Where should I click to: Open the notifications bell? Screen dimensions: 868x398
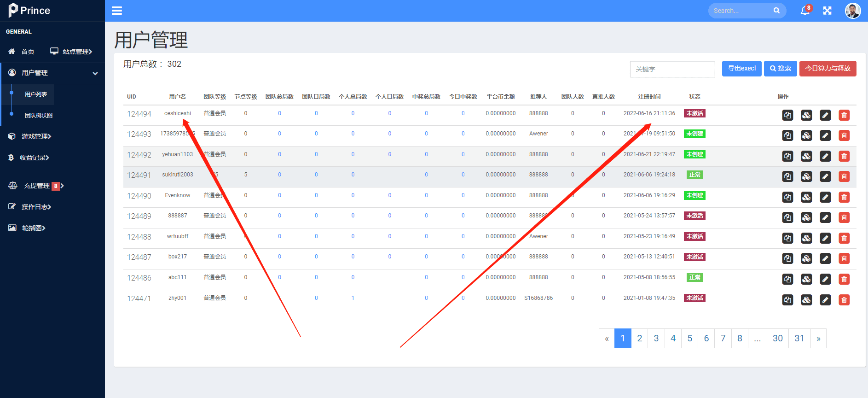click(x=805, y=11)
